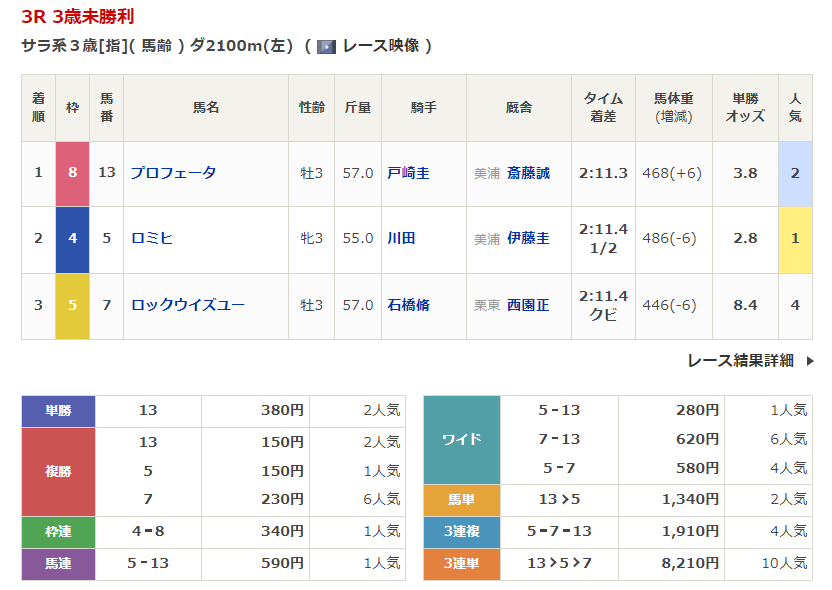This screenshot has width=832, height=590.
Task: Click the ワイド payout label
Action: (x=461, y=439)
